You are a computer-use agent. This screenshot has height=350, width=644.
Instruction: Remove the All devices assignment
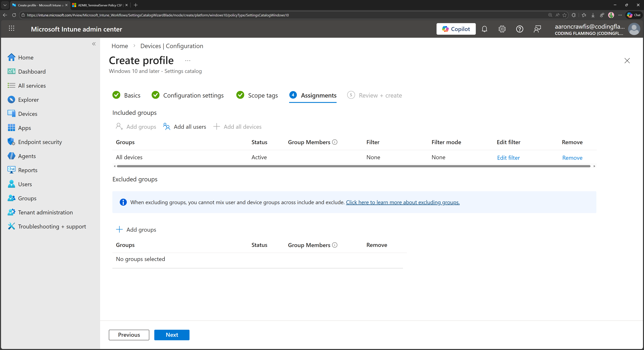point(572,157)
